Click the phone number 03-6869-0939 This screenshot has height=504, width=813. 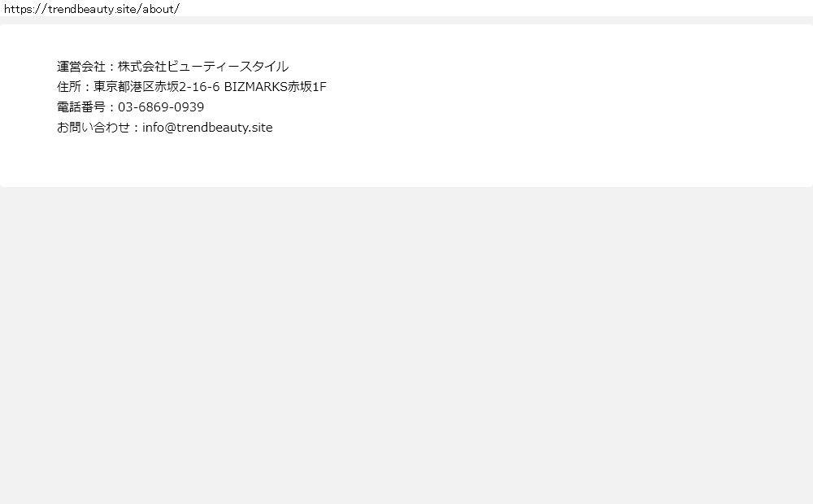click(161, 106)
